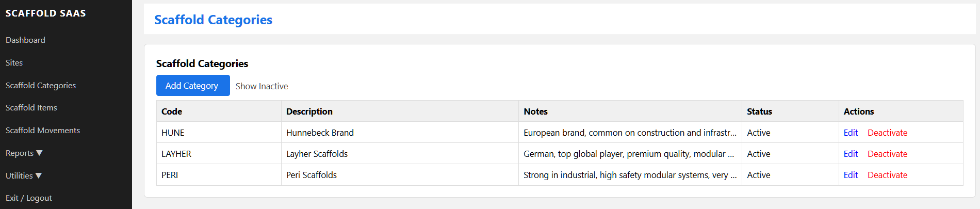Deactivate the HUNE category
Viewport: 980px width, 209px height.
(887, 133)
